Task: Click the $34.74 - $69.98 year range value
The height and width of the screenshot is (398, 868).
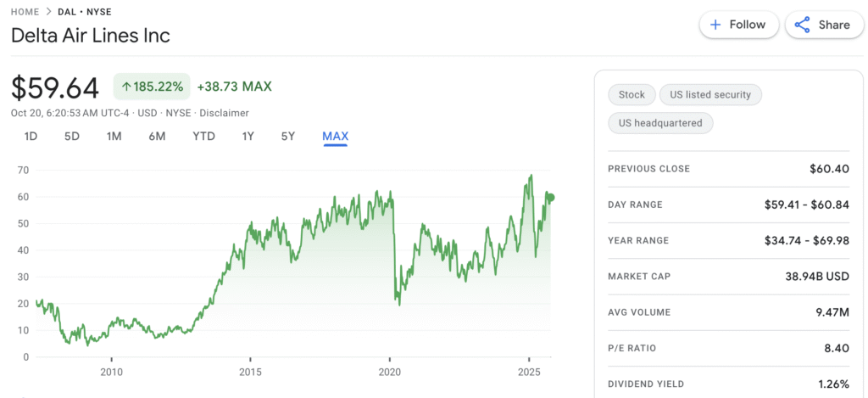Action: point(806,240)
